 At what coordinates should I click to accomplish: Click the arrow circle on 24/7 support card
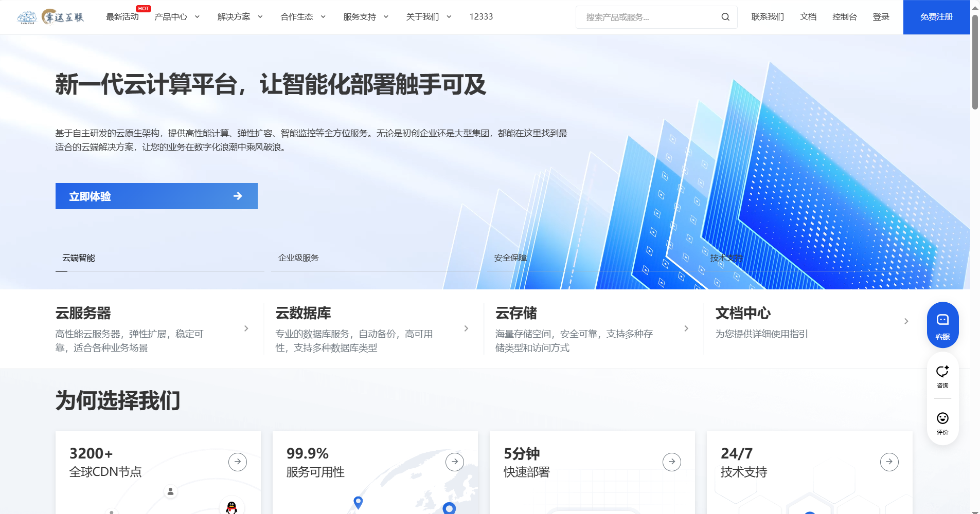point(889,462)
